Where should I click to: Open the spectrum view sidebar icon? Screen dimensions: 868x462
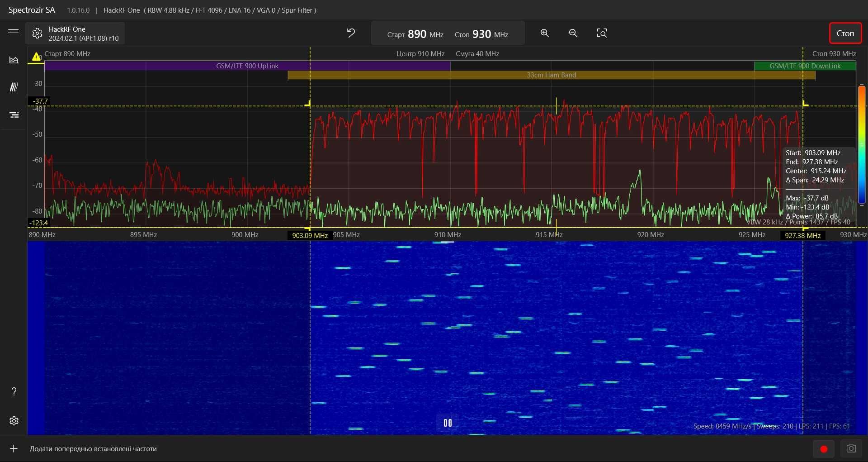coord(14,60)
